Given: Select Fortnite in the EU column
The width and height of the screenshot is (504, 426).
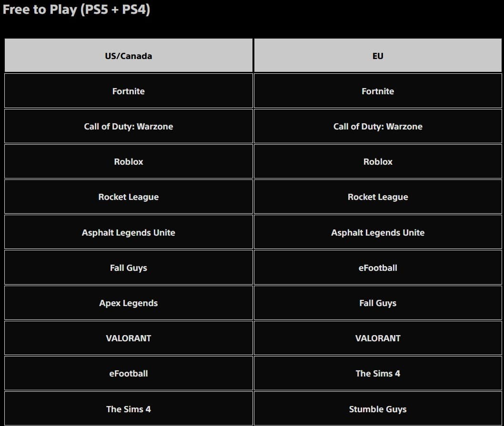Looking at the screenshot, I should [378, 91].
